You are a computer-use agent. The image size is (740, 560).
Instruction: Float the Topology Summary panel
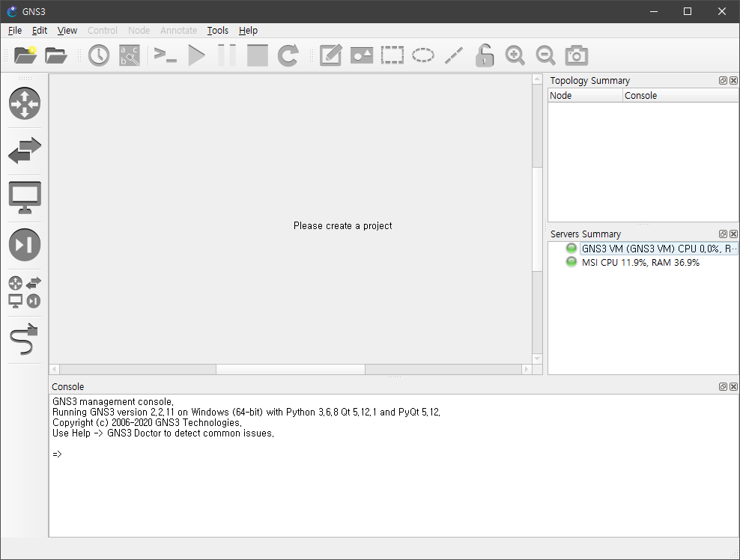coord(723,81)
